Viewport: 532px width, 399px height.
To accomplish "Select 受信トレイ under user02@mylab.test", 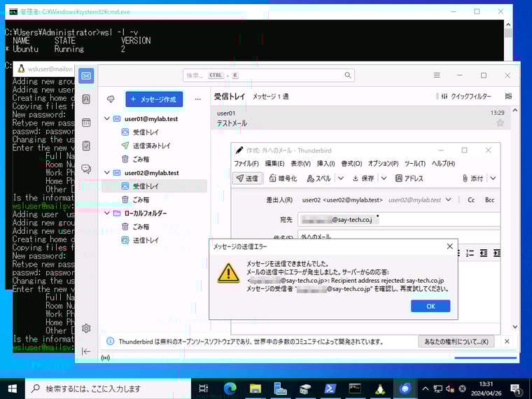I will pos(155,186).
